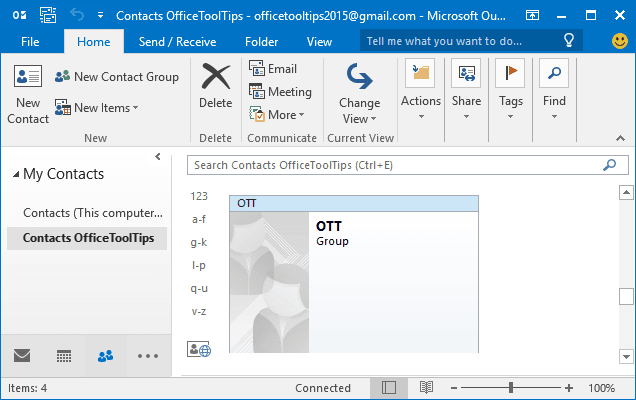Open the Find dropdown
The height and width of the screenshot is (400, 636).
click(x=554, y=90)
